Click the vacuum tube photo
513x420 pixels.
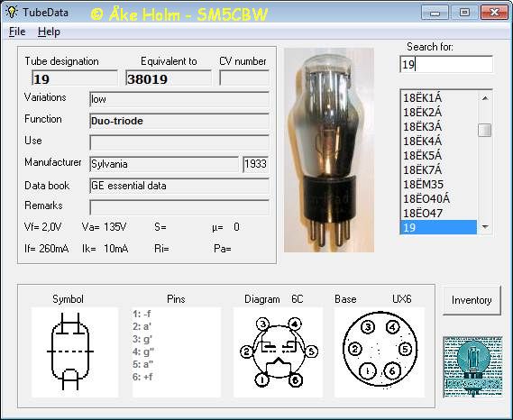[x=329, y=151]
